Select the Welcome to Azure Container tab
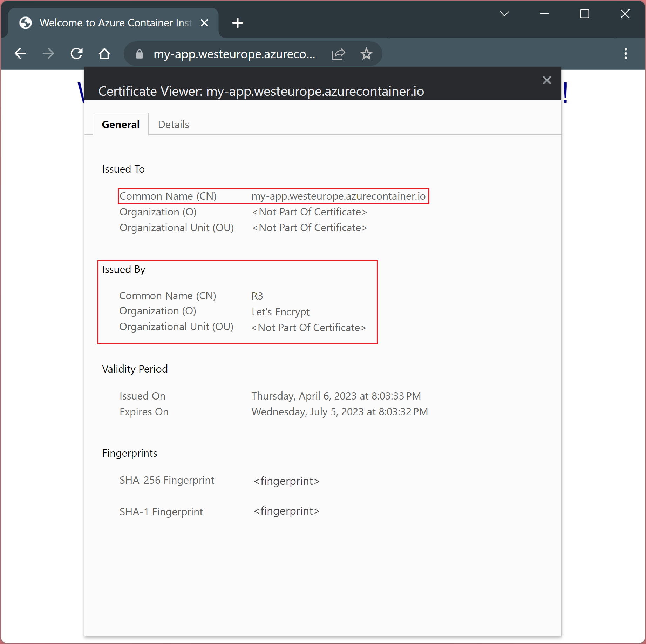This screenshot has height=644, width=646. tap(115, 23)
